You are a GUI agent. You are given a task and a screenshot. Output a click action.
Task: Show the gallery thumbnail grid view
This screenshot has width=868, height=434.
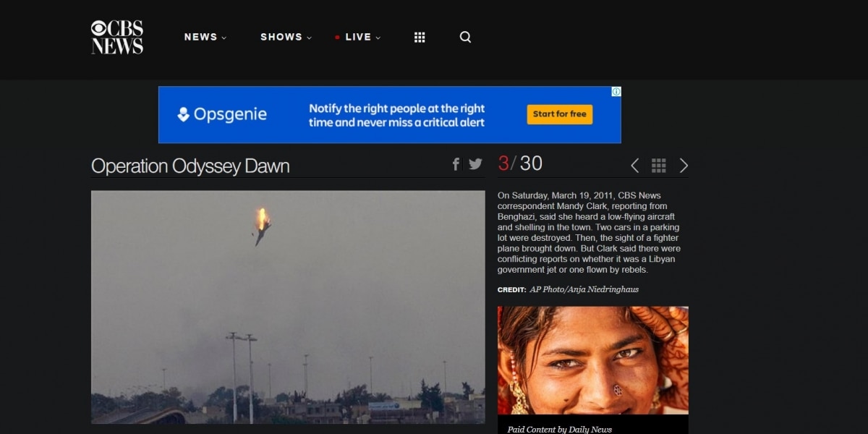pyautogui.click(x=658, y=166)
